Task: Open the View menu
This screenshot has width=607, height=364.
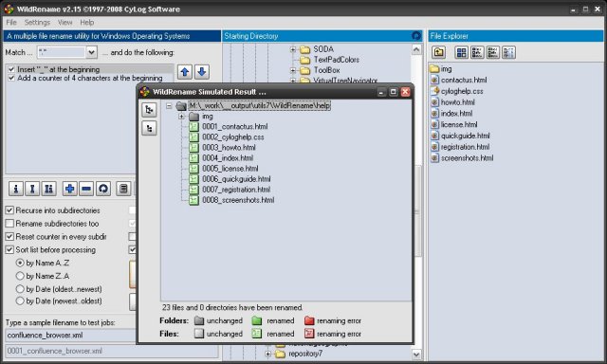Action: pos(65,23)
